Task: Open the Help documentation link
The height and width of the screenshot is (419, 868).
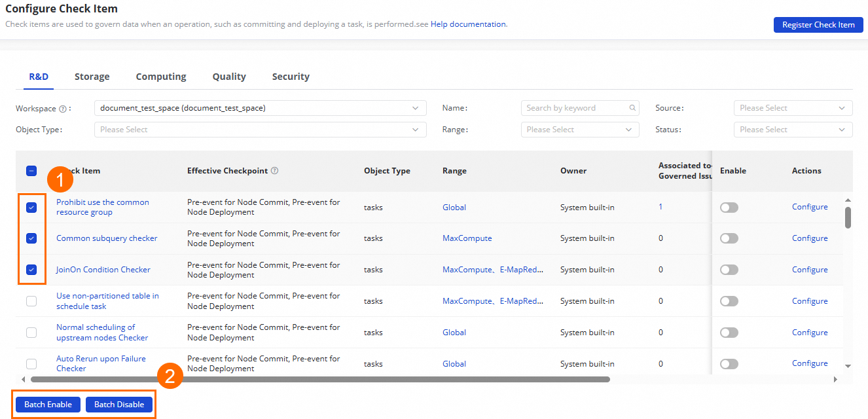Action: coord(468,24)
